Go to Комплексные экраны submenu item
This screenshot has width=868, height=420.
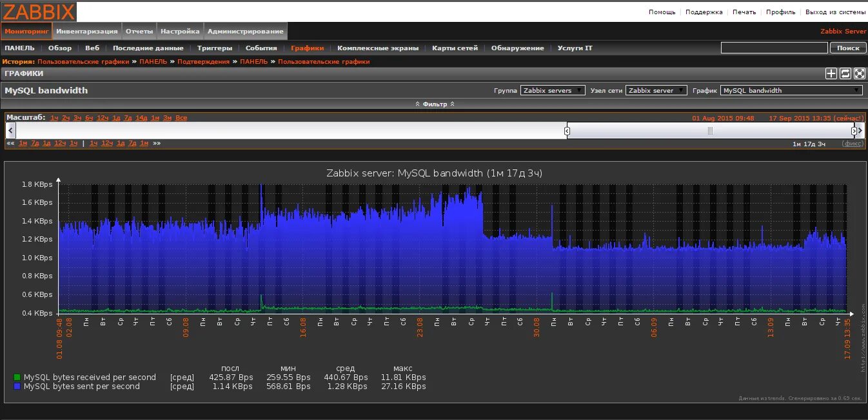click(378, 48)
